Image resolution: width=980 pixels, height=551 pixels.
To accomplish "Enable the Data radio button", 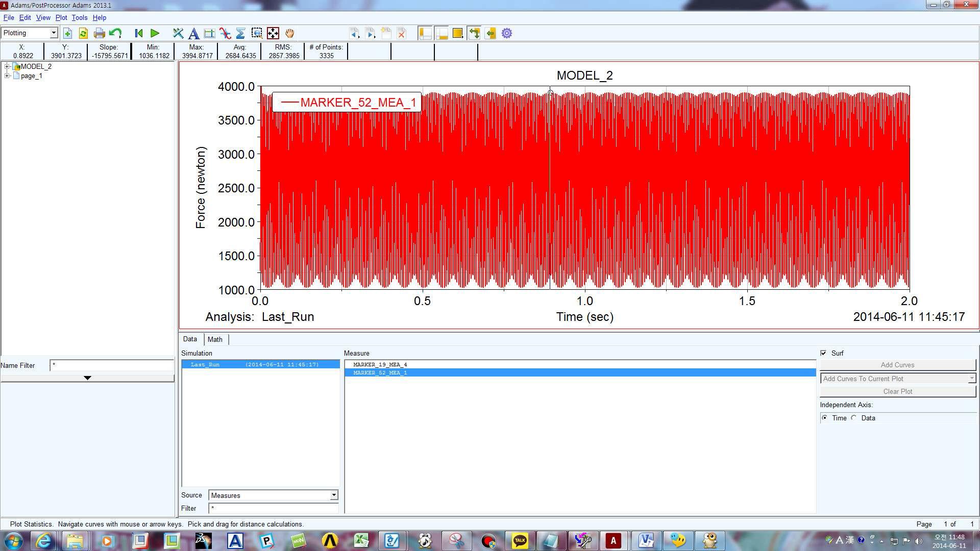I will point(854,418).
